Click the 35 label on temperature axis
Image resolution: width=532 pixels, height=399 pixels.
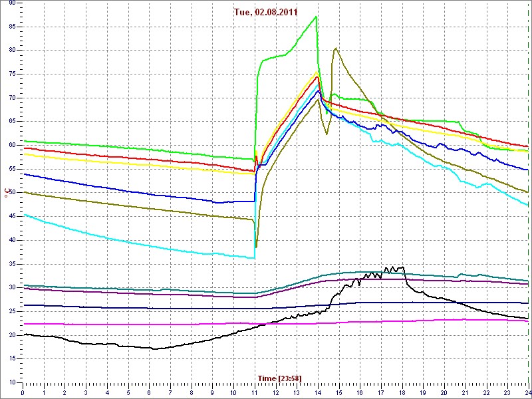[12, 264]
